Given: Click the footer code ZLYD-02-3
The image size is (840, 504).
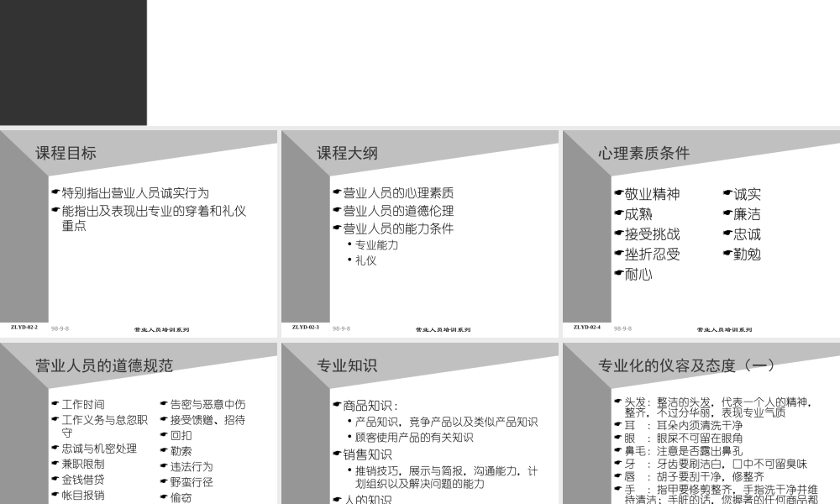Looking at the screenshot, I should tap(306, 328).
